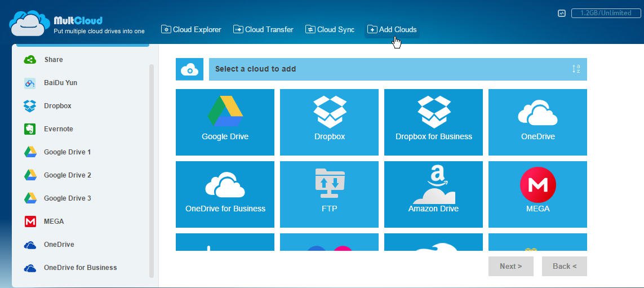Choose the Dropbox for Business tile
The width and height of the screenshot is (644, 288).
[x=433, y=122]
